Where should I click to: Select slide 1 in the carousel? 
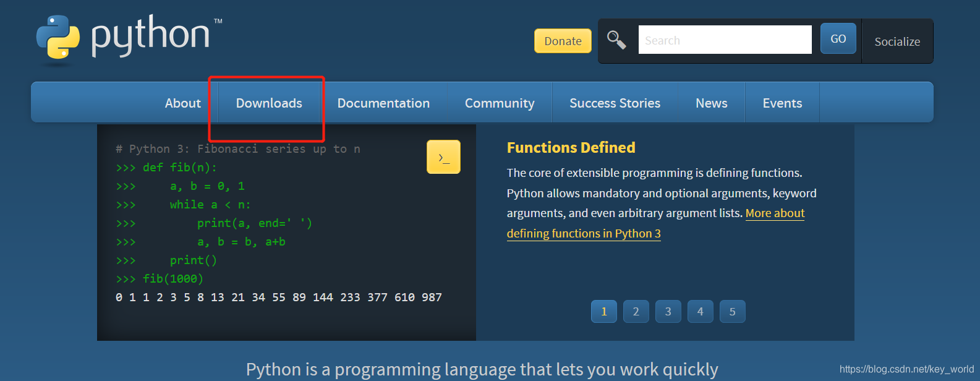[x=604, y=311]
